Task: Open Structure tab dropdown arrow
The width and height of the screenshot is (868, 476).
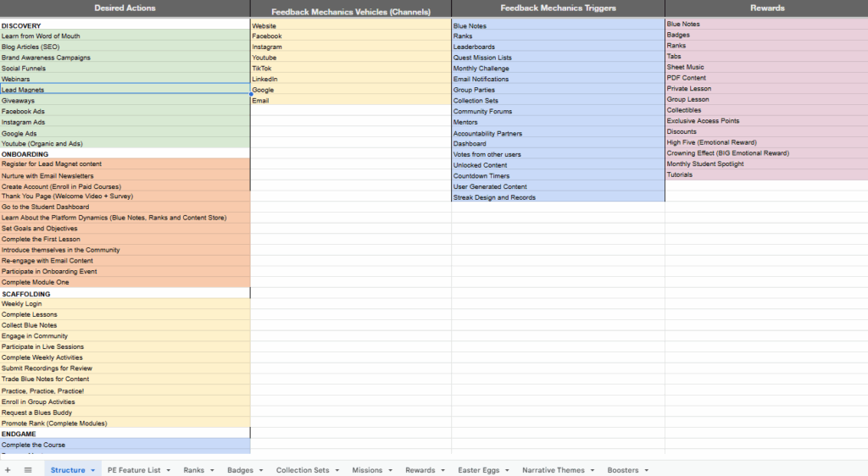Action: point(92,470)
